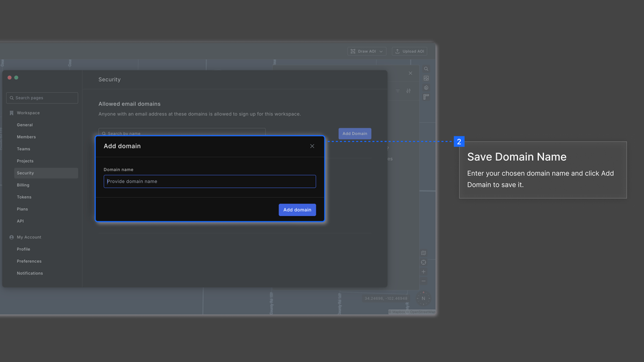This screenshot has height=362, width=644.
Task: Click the ruler measure icon on map
Action: point(426,97)
